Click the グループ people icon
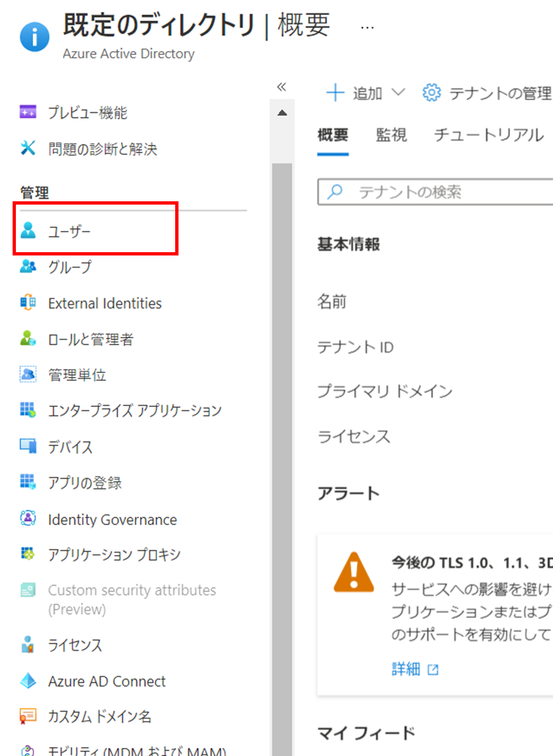 click(28, 266)
